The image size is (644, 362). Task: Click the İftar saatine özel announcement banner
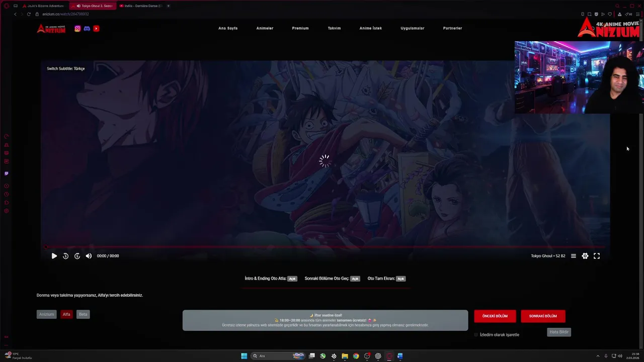(x=325, y=320)
